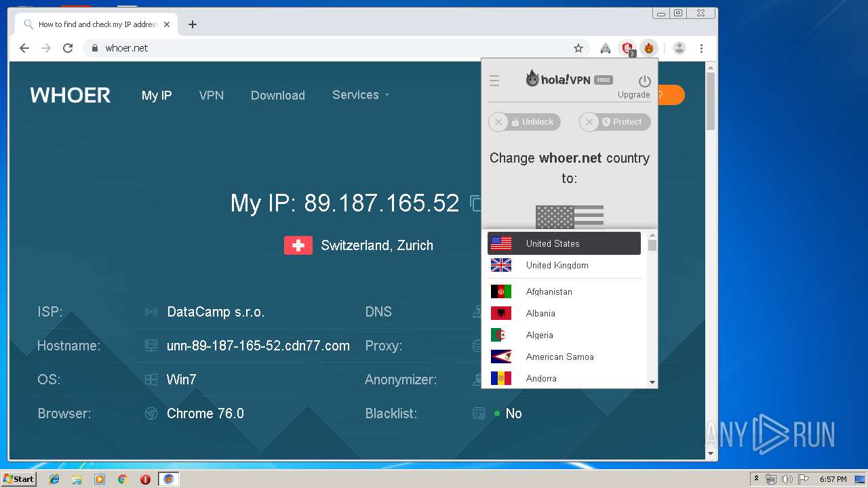Bookmark this page with the star icon
Screen dimensions: 868x488
(x=578, y=48)
